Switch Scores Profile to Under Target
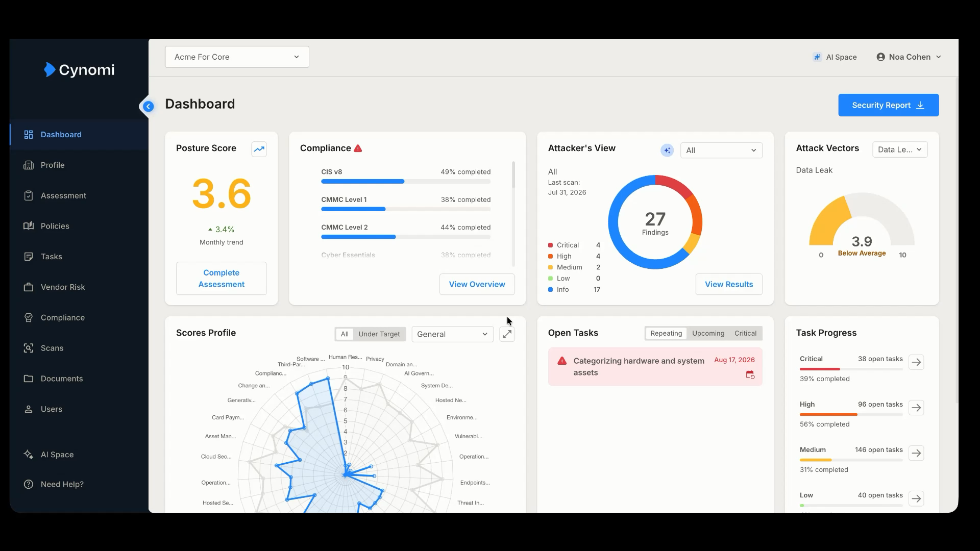 (x=379, y=334)
